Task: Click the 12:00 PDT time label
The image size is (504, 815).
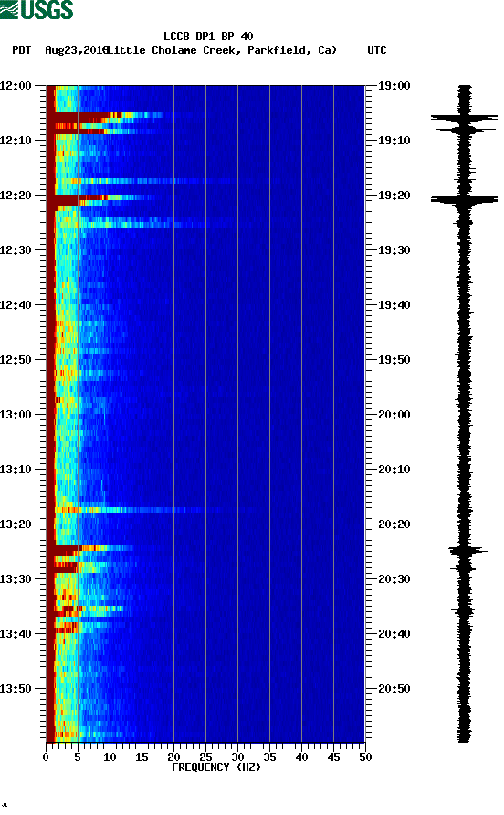Action: (x=16, y=86)
